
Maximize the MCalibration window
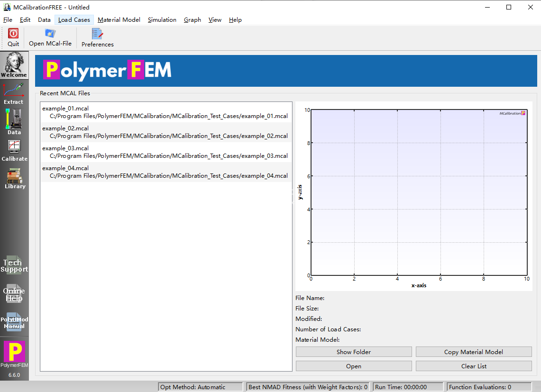(x=509, y=7)
